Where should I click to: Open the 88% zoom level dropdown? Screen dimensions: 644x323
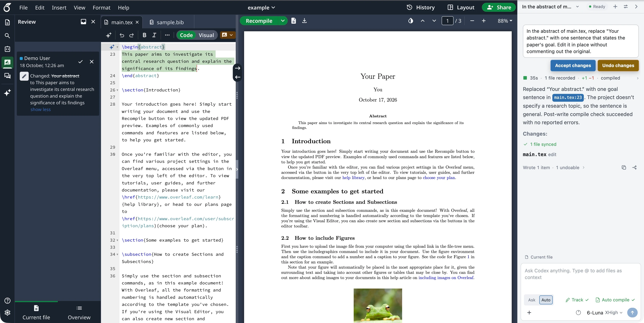[x=505, y=21]
